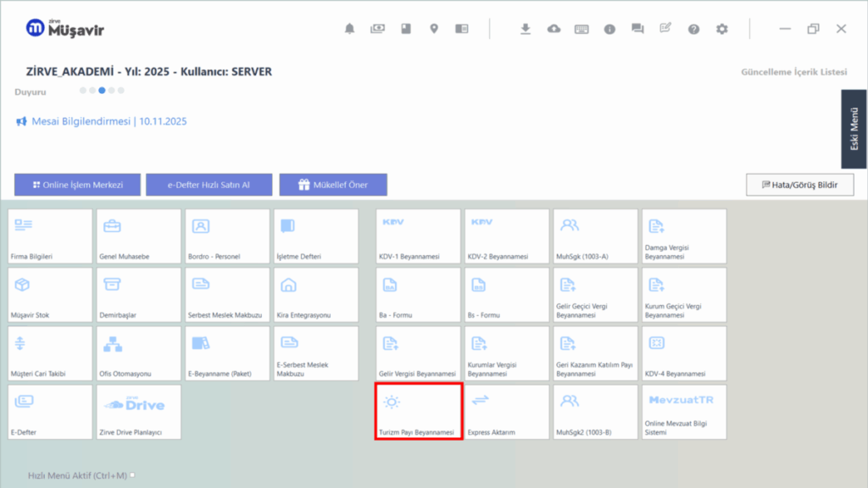868x488 pixels.
Task: Open Müşavir Stok tile
Action: (50, 295)
